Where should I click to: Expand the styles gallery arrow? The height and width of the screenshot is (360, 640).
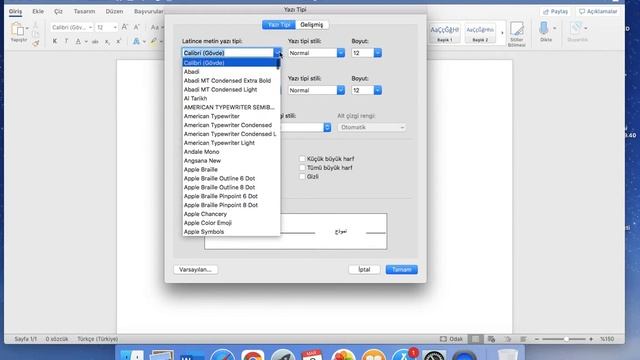click(502, 33)
